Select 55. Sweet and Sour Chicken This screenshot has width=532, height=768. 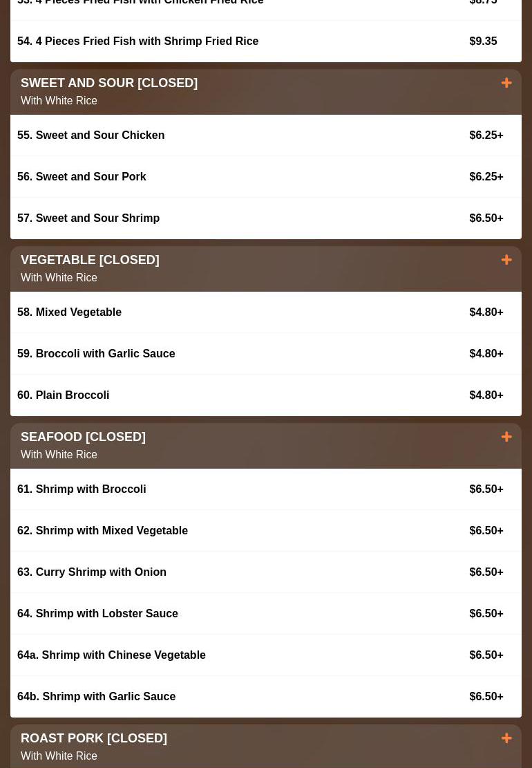point(91,135)
